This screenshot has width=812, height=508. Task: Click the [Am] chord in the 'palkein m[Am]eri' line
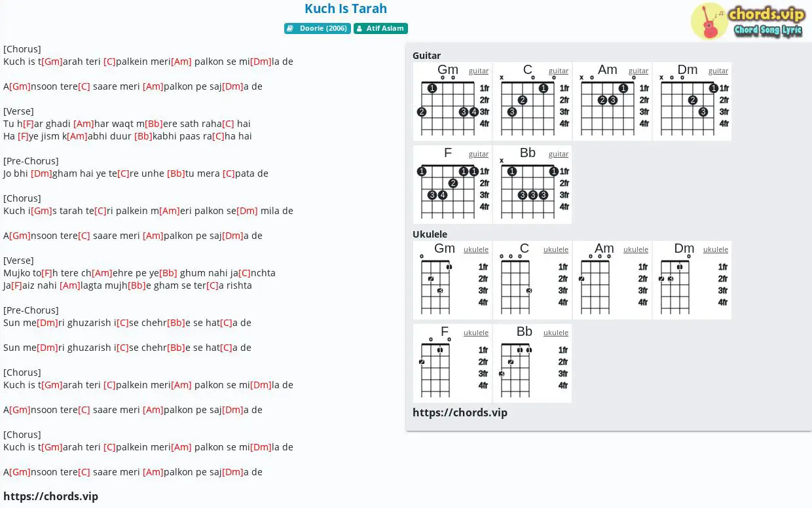click(x=170, y=211)
